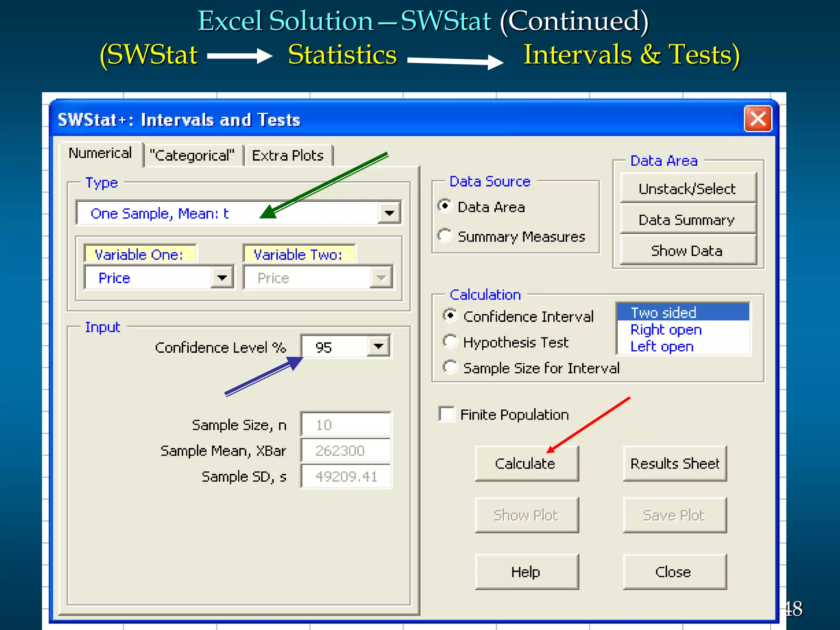Select Two sided in the list
The image size is (840, 630).
pos(683,313)
